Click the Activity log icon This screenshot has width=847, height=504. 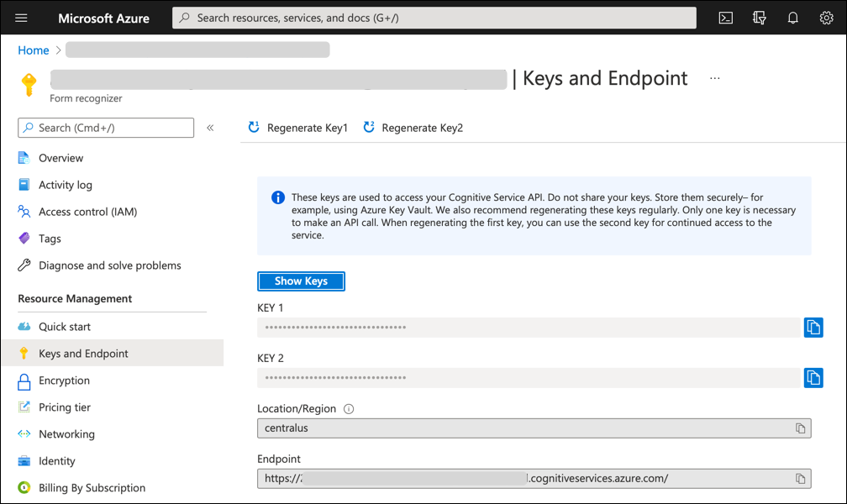coord(24,185)
